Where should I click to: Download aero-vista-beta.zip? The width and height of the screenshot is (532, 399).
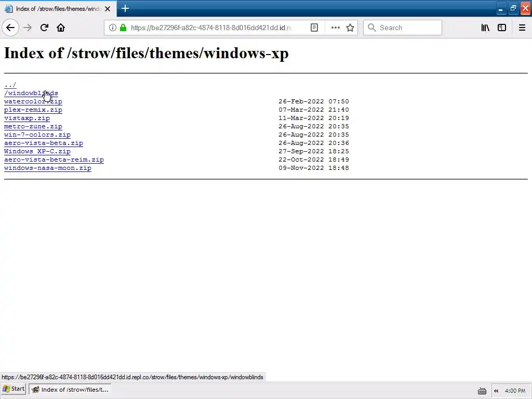(44, 143)
